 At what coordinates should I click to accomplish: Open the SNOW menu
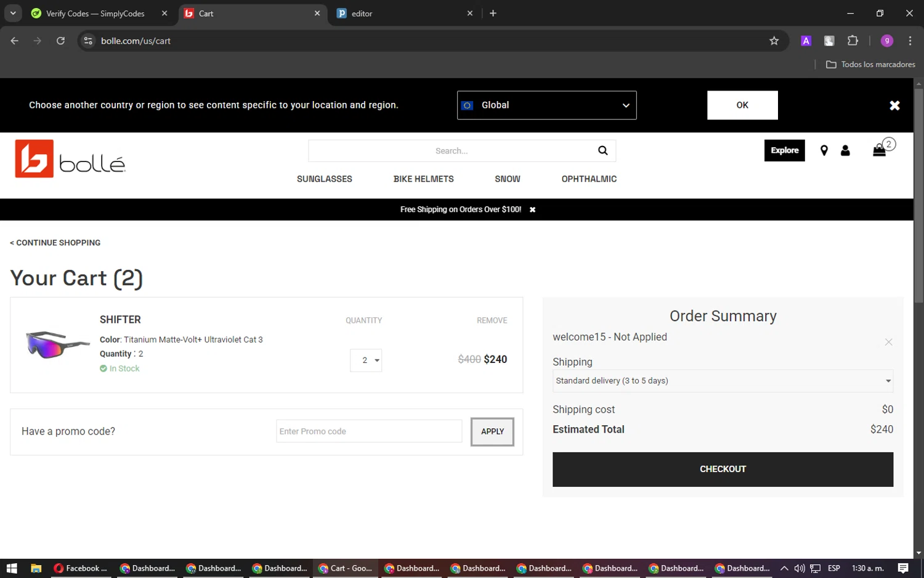(508, 179)
